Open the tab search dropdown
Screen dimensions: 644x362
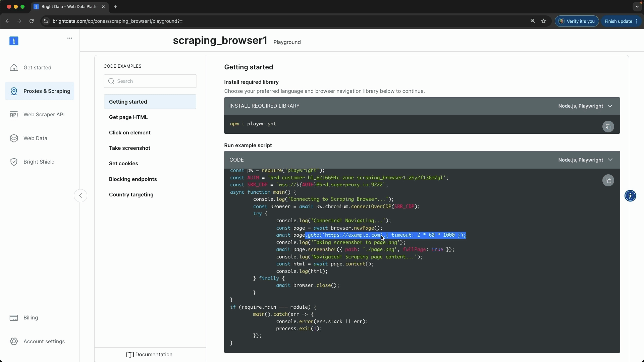pyautogui.click(x=637, y=7)
